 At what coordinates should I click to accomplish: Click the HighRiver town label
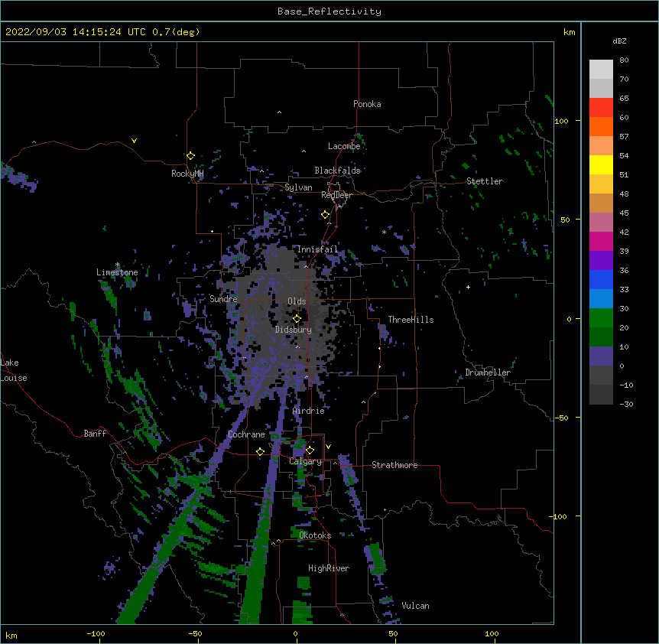329,568
